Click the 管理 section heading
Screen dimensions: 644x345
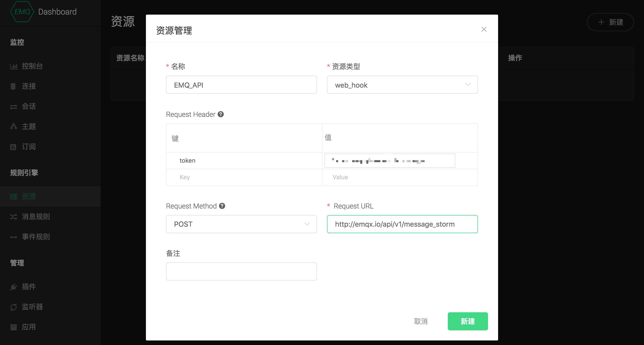17,263
